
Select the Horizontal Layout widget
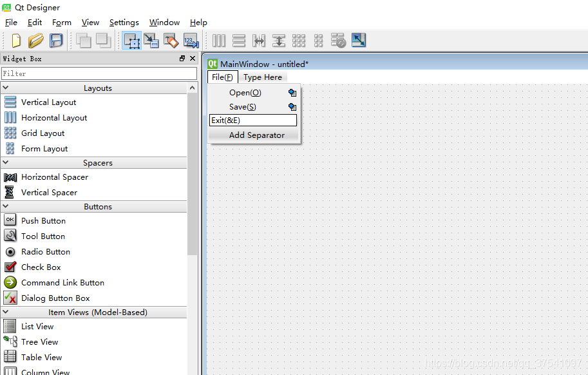pyautogui.click(x=94, y=117)
